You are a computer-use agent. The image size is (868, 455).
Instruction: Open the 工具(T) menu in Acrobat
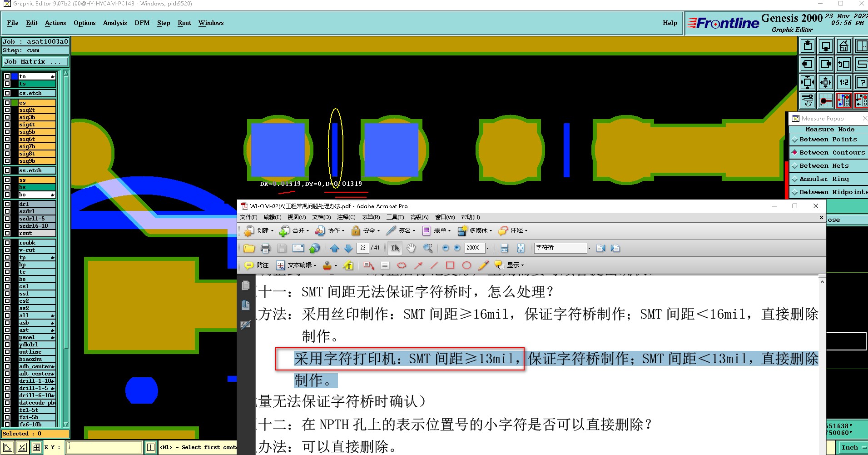395,217
